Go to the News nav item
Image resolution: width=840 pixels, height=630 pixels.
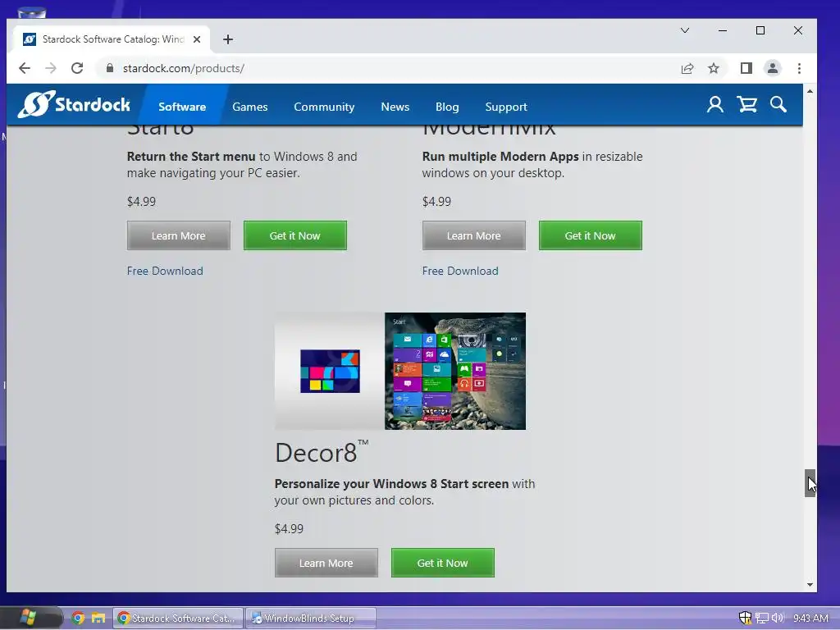395,107
